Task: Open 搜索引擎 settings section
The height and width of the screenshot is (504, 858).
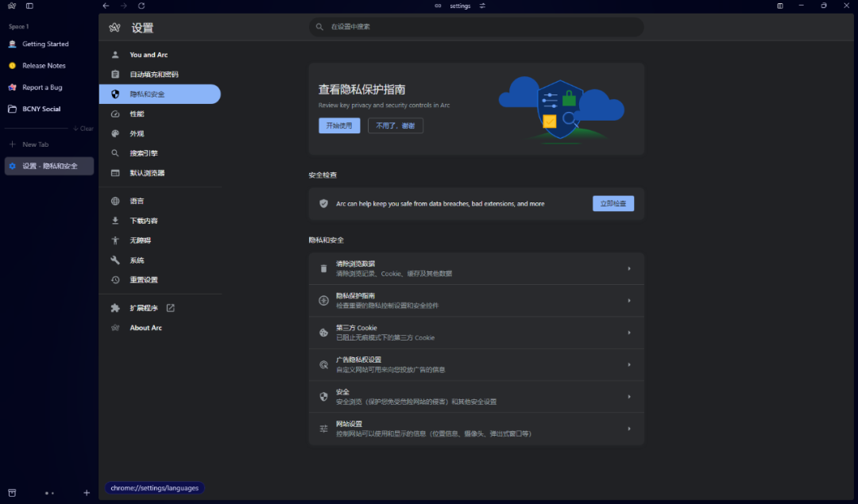Action: (160, 153)
